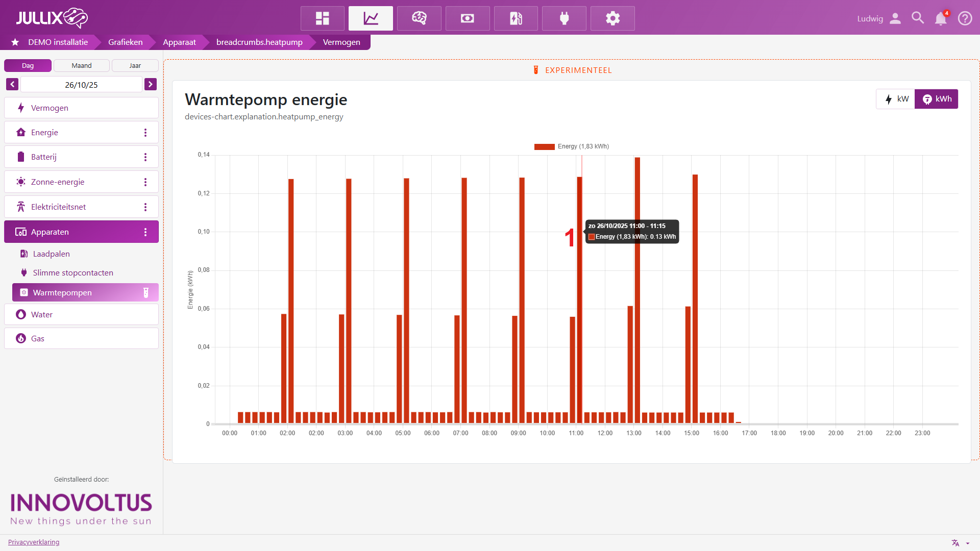
Task: Open the charging station icon tab
Action: tap(516, 18)
